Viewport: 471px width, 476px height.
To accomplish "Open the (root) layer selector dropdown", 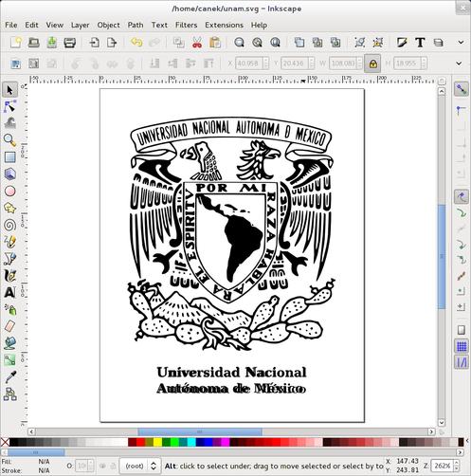I will coord(140,466).
